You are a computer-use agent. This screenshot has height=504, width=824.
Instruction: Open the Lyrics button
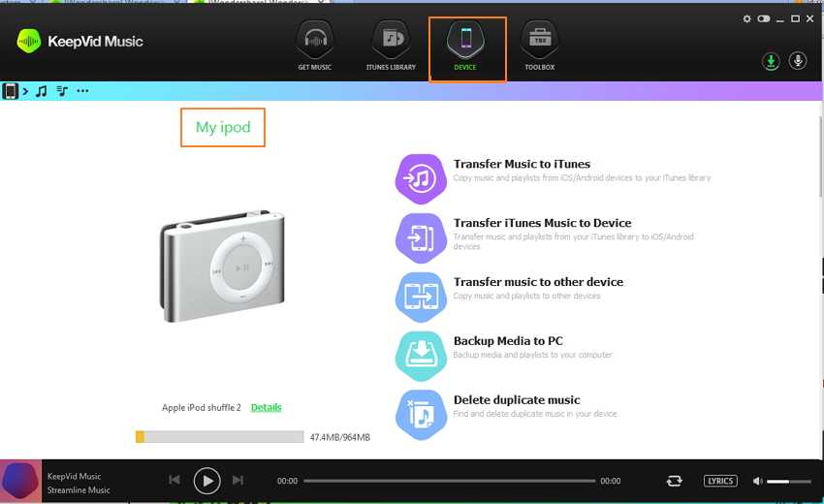(x=720, y=481)
